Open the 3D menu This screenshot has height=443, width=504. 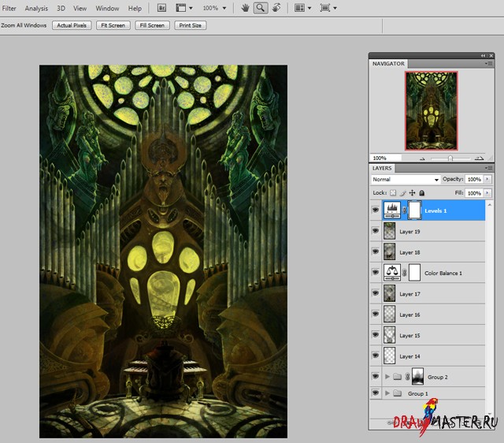61,9
